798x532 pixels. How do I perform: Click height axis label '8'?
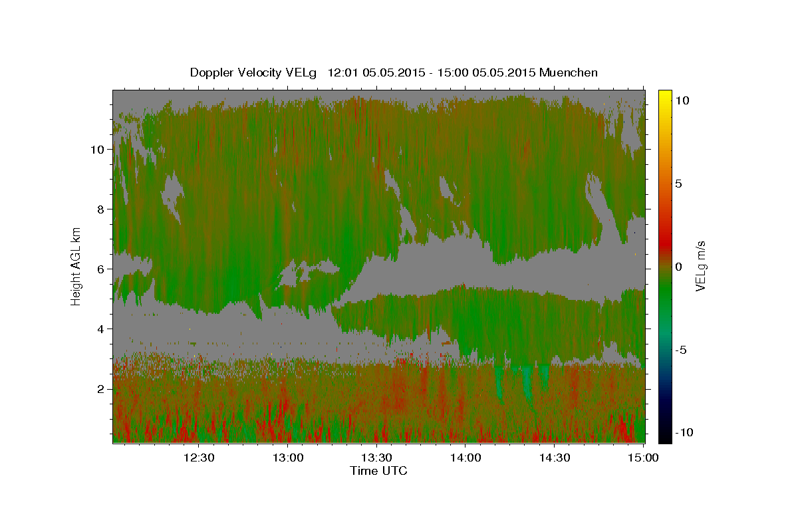pyautogui.click(x=101, y=209)
